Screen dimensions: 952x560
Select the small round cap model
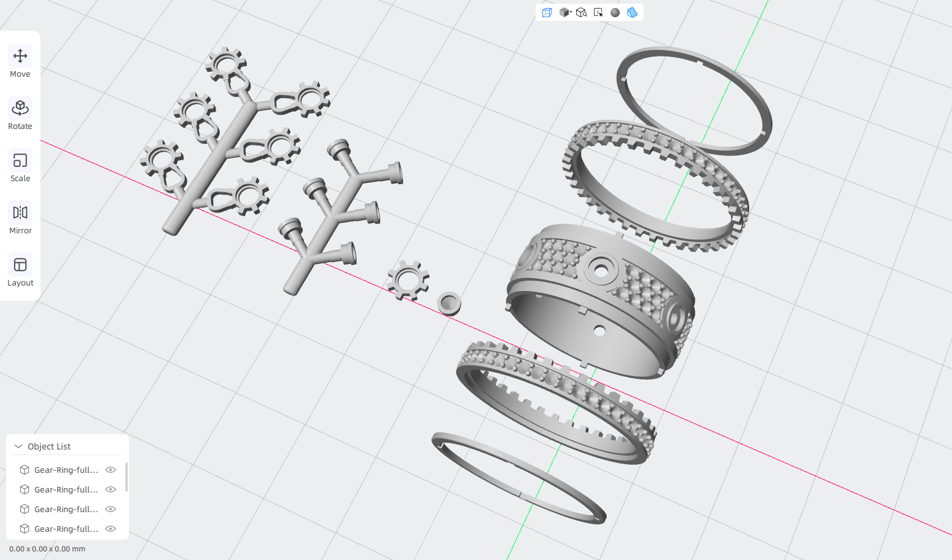coord(449,303)
